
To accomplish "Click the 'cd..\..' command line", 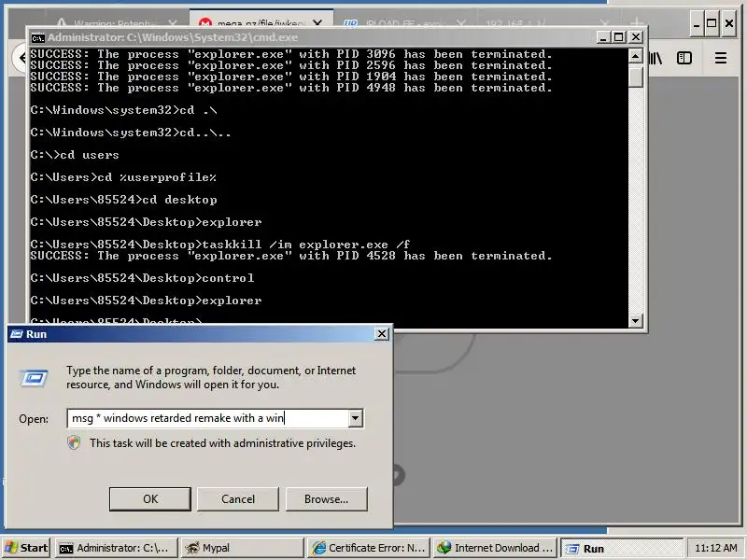I will coord(131,133).
